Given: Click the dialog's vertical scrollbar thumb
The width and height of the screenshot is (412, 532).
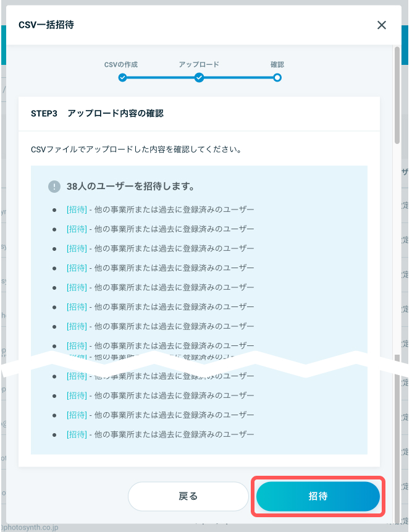Looking at the screenshot, I should (397, 96).
